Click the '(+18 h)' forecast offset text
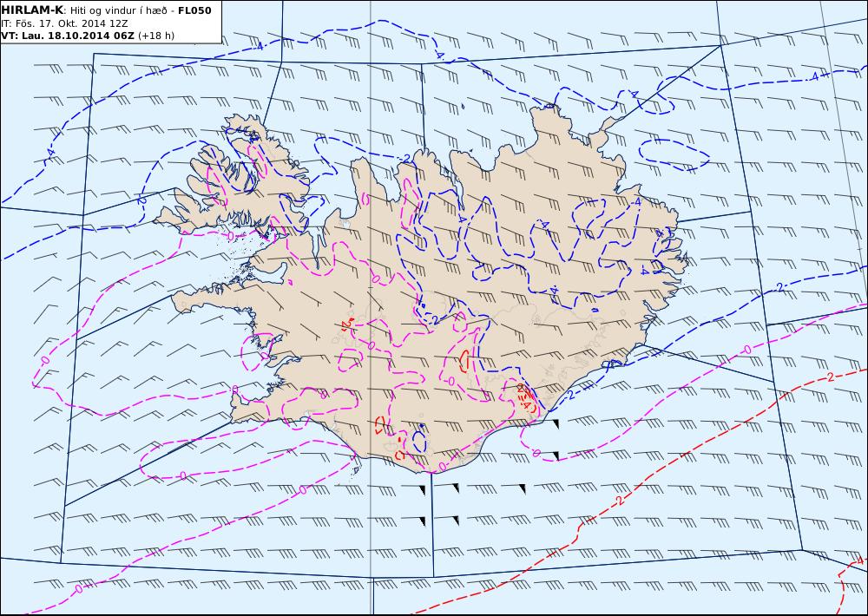This screenshot has height=616, width=868. (x=156, y=36)
